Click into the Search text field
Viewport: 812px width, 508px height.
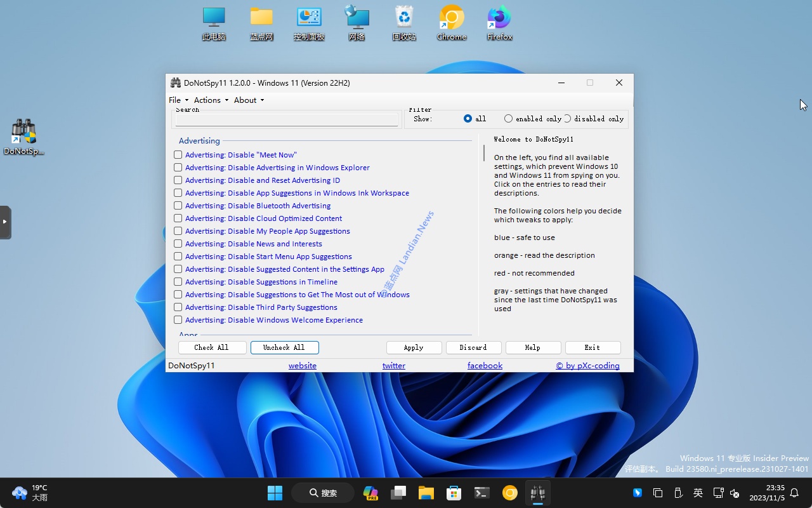(287, 120)
